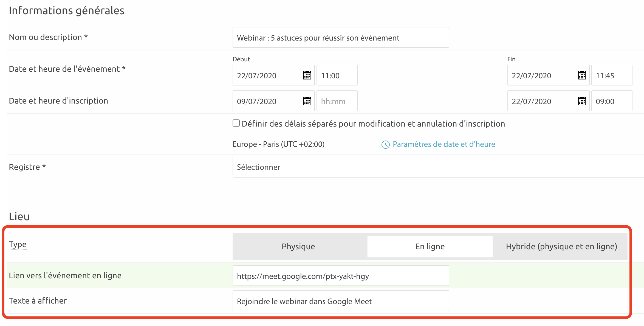The width and height of the screenshot is (644, 326).
Task: Select the Physique location type
Action: click(x=298, y=247)
